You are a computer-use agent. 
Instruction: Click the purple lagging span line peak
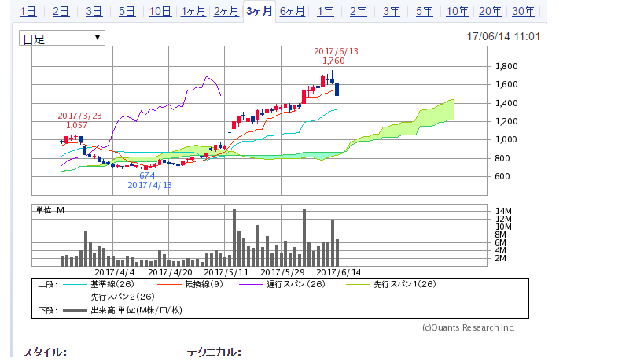(x=206, y=76)
